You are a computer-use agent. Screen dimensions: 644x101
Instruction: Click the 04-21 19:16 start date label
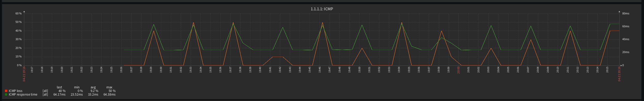pyautogui.click(x=24, y=74)
